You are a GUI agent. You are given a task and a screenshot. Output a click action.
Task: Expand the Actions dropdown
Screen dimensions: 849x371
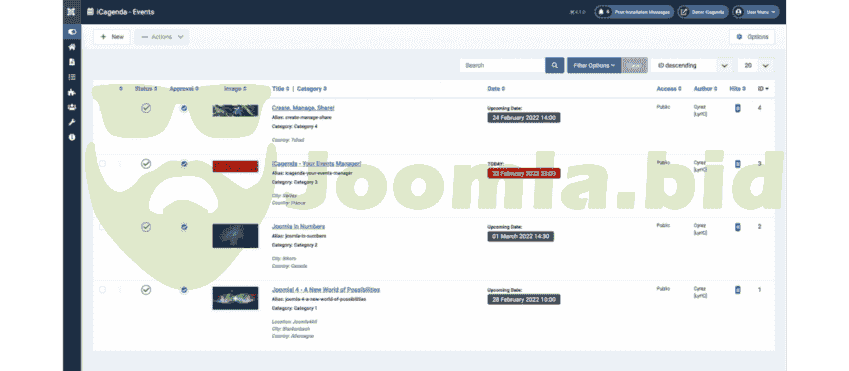[162, 37]
